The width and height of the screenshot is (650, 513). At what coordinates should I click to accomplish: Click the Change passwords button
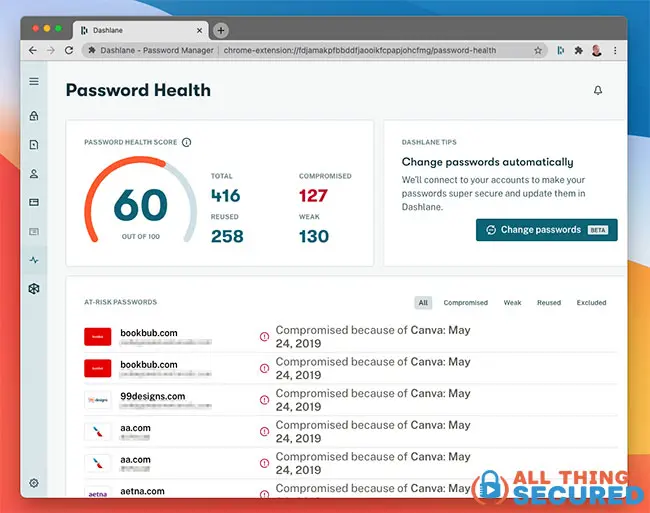tap(546, 230)
